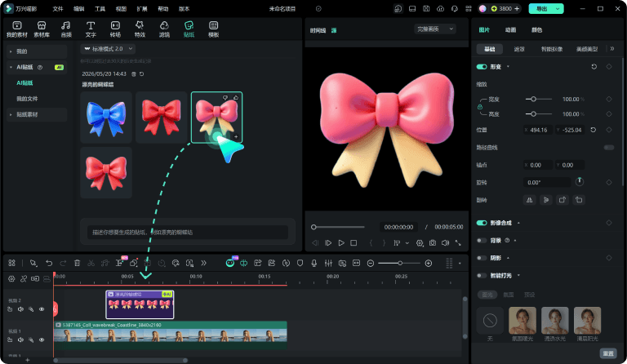Delete the generation record dated 2026/05/20
The image size is (627, 364).
134,74
